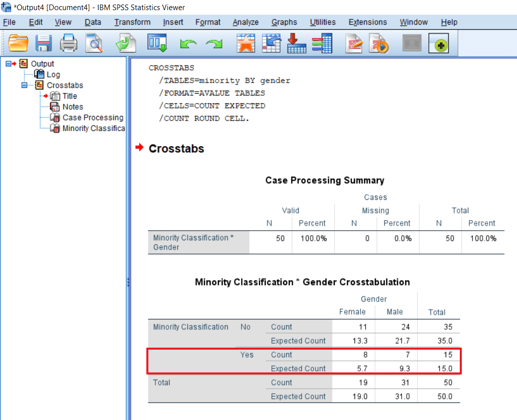Click the Female column header
This screenshot has height=420, width=517.
point(352,312)
